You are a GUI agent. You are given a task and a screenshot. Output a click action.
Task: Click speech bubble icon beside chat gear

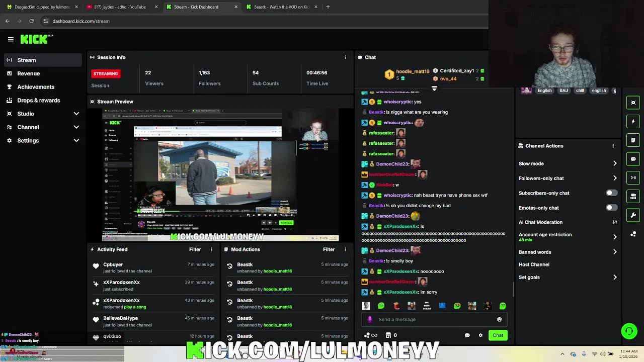(467, 335)
